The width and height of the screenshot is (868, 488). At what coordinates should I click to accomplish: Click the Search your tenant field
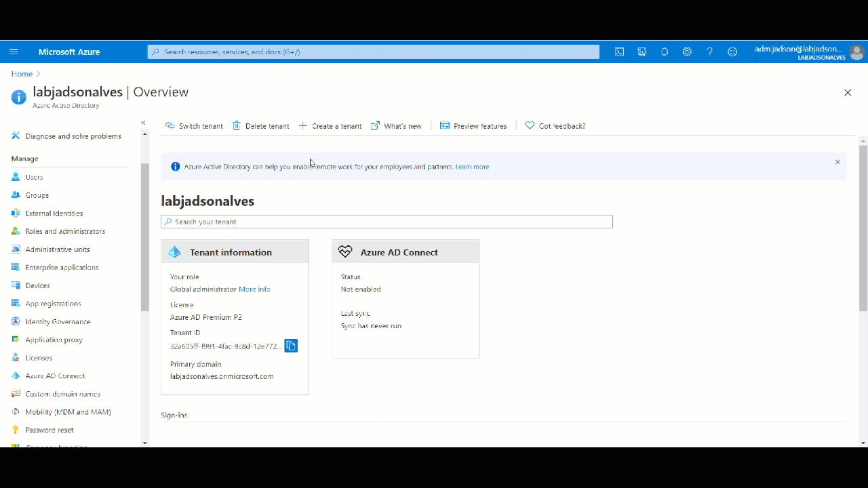coord(387,222)
